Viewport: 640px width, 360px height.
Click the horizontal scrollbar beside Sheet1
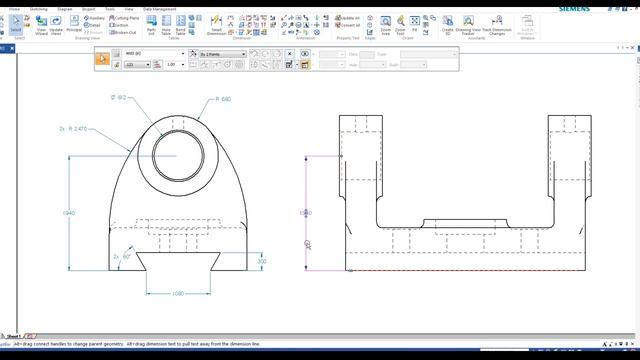point(335,336)
